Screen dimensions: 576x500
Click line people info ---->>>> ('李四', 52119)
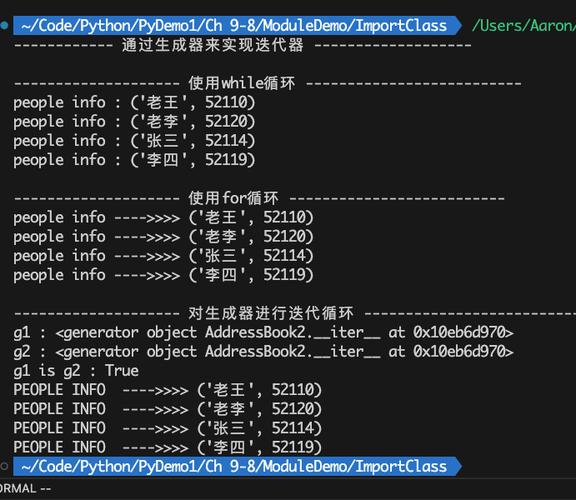[x=163, y=275]
